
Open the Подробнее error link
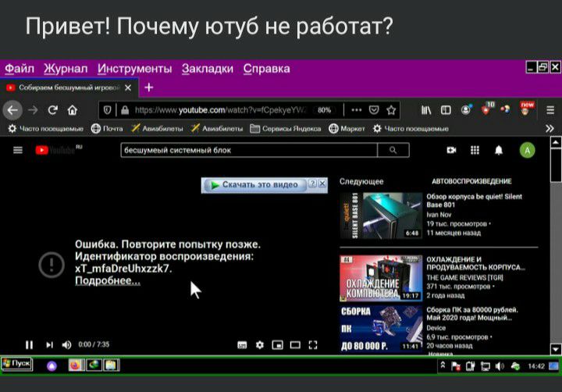point(108,280)
